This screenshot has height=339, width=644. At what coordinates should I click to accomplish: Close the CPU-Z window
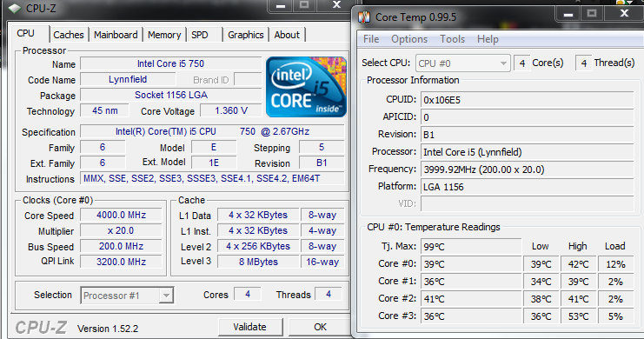[336, 5]
